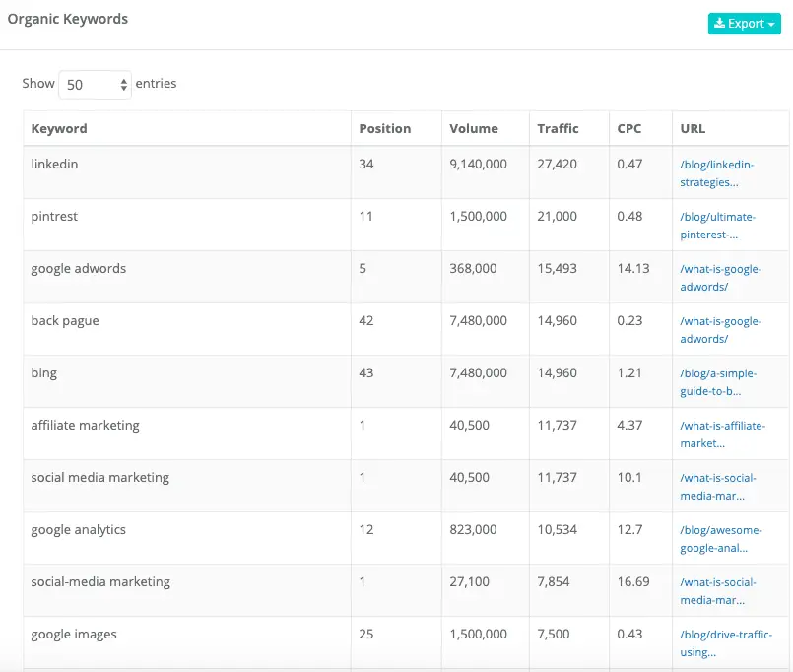This screenshot has height=672, width=793.
Task: Click the 14.13 CPC value
Action: 633,268
